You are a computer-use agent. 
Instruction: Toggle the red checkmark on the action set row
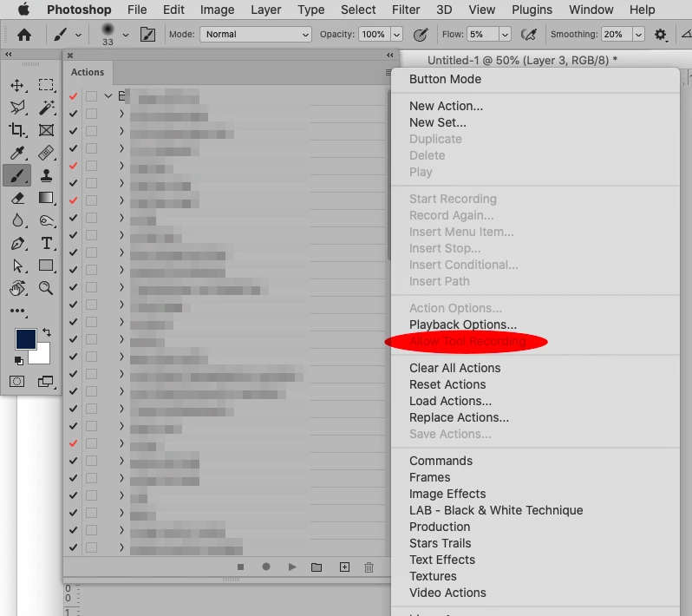pyautogui.click(x=73, y=95)
